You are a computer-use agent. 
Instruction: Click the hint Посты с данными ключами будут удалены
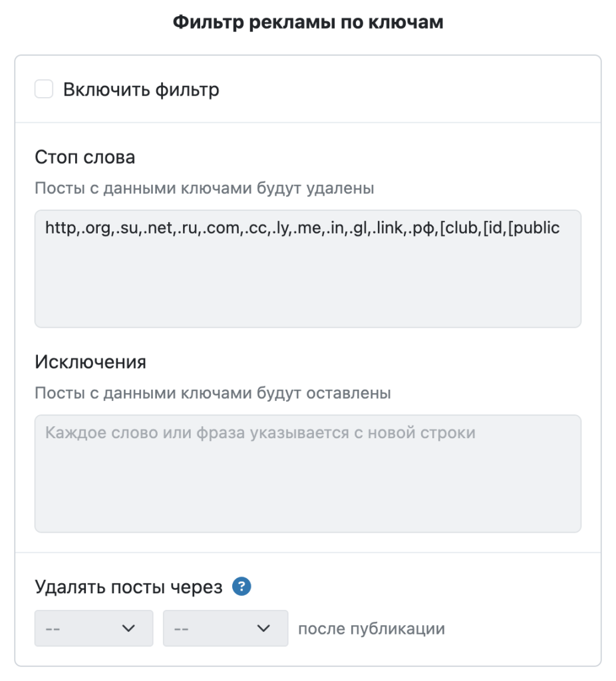point(204,188)
